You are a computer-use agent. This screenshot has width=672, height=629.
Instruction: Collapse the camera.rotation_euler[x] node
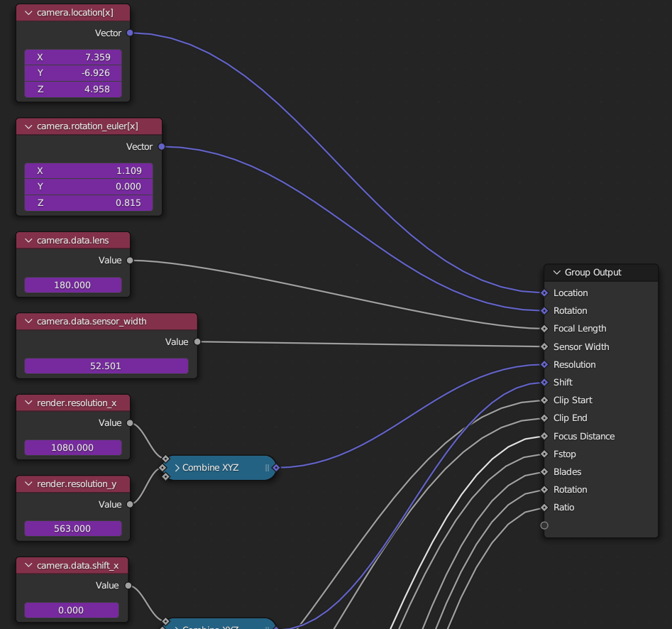pyautogui.click(x=28, y=126)
